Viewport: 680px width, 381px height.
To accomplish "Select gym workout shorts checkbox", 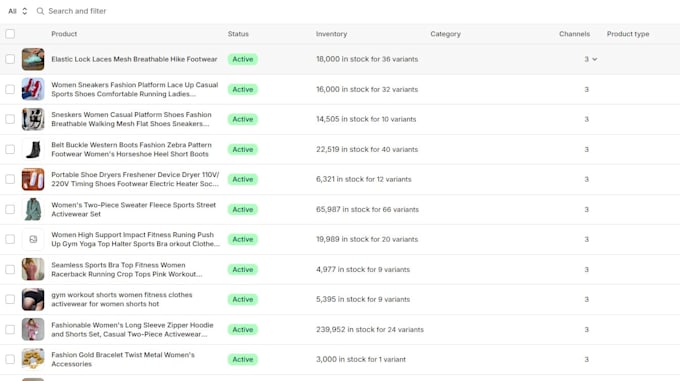I will pos(10,300).
